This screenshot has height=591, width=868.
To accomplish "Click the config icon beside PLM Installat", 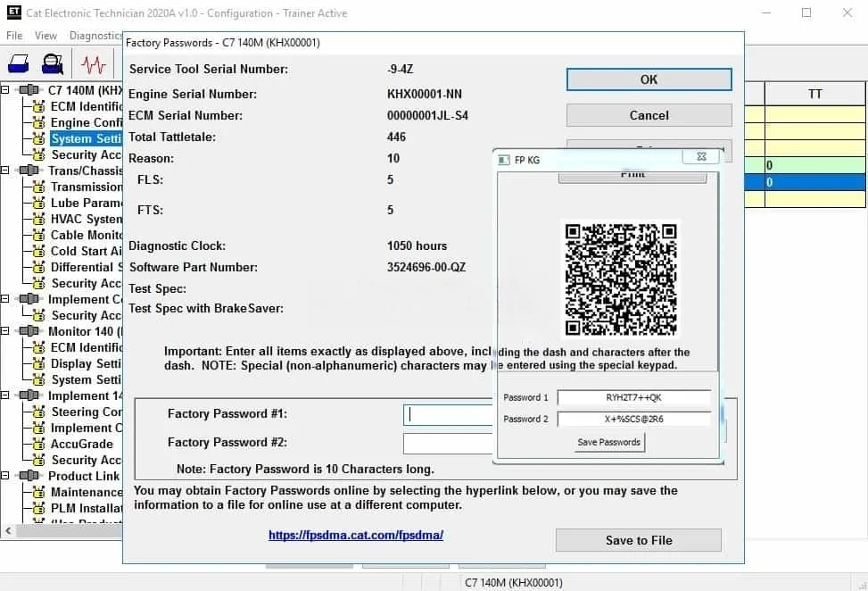I will tap(38, 508).
